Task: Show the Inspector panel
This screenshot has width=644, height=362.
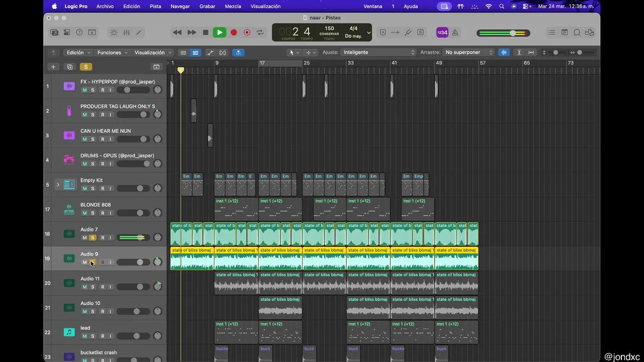Action: pyautogui.click(x=67, y=32)
